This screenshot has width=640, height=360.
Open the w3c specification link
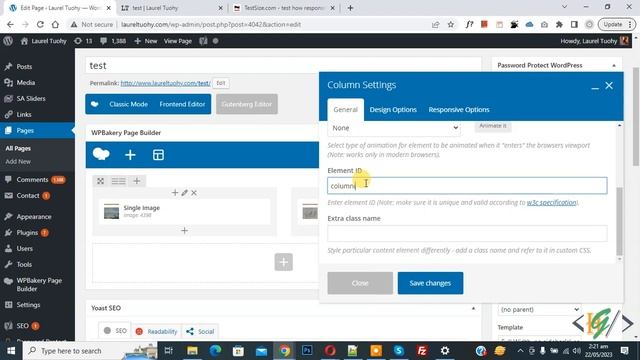pos(552,202)
